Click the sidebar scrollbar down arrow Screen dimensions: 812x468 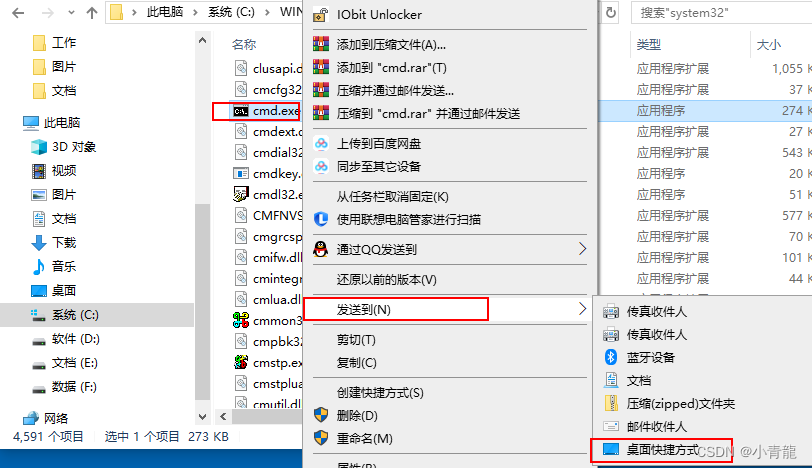[x=202, y=416]
